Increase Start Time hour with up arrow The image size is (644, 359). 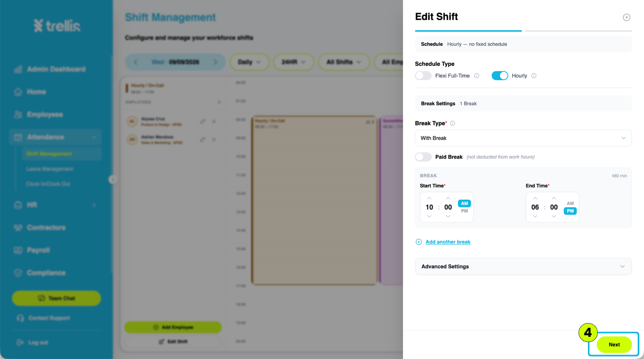pyautogui.click(x=429, y=198)
